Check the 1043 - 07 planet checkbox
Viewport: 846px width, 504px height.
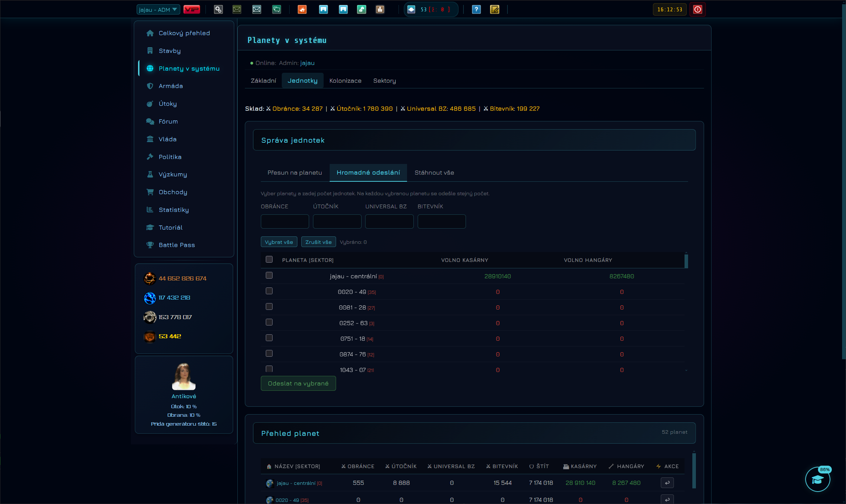click(x=269, y=369)
